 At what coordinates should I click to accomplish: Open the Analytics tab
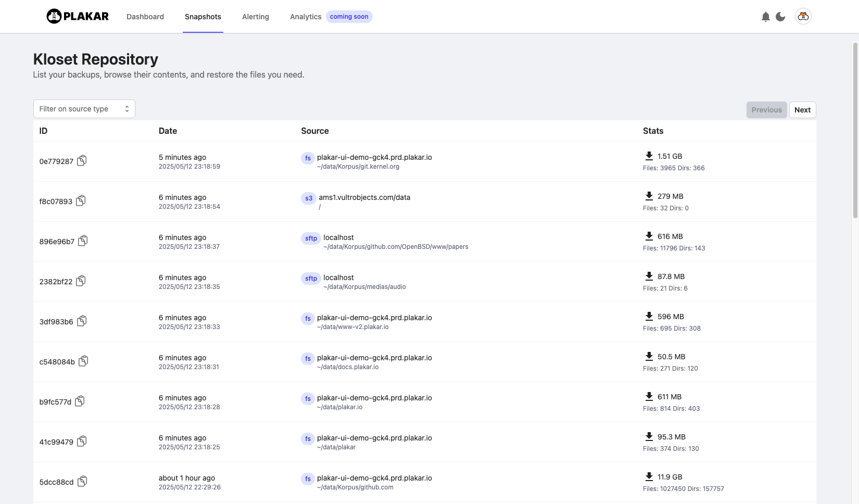(x=306, y=17)
